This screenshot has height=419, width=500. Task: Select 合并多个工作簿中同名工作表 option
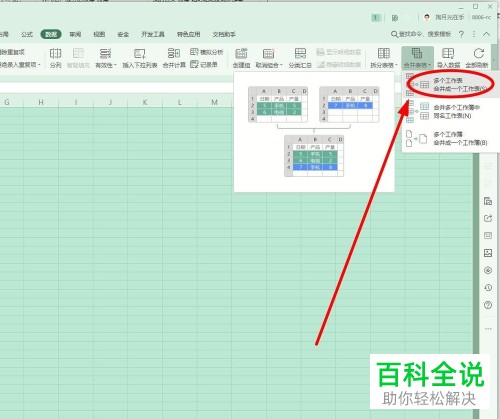(450, 111)
